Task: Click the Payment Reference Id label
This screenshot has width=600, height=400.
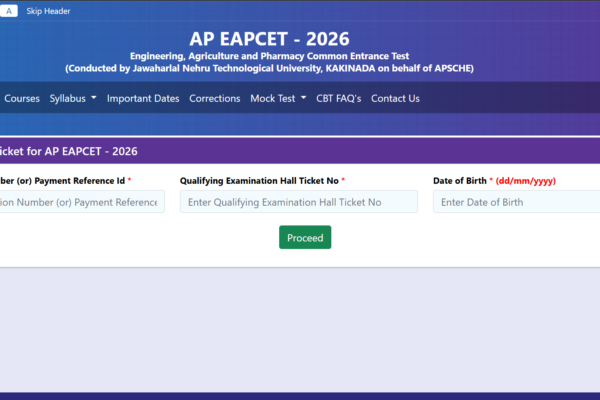Action: (x=62, y=181)
